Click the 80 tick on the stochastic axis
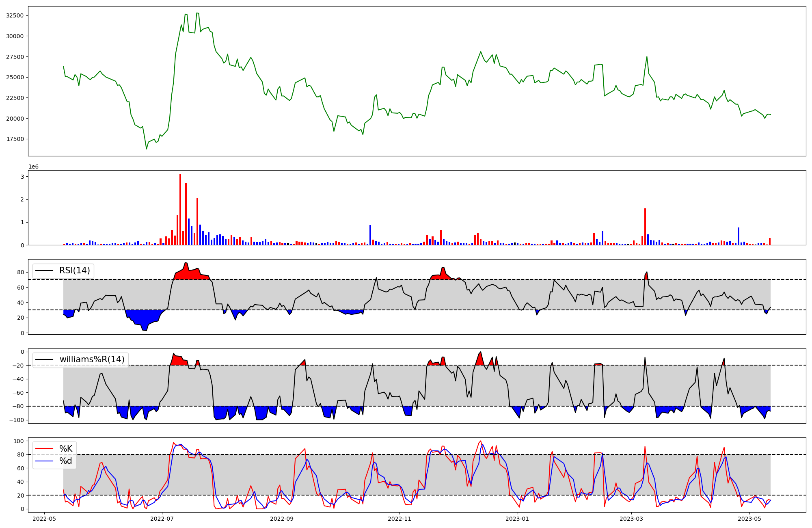 pyautogui.click(x=21, y=454)
